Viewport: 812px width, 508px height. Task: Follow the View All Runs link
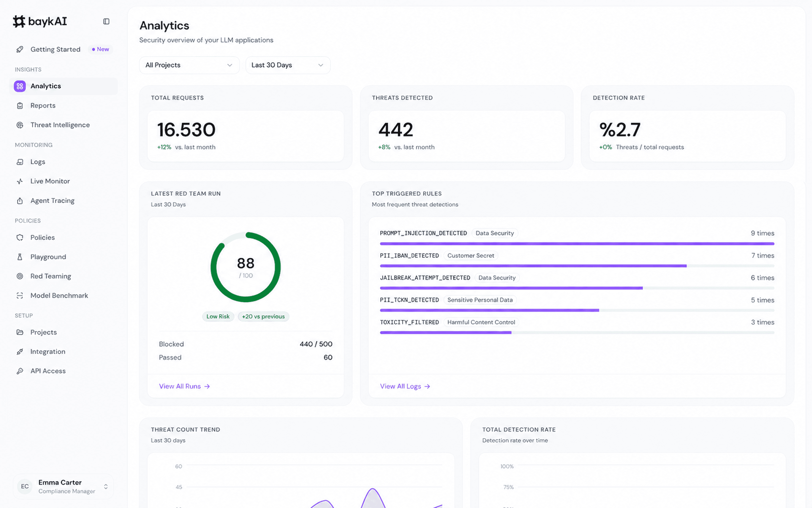[x=184, y=386]
